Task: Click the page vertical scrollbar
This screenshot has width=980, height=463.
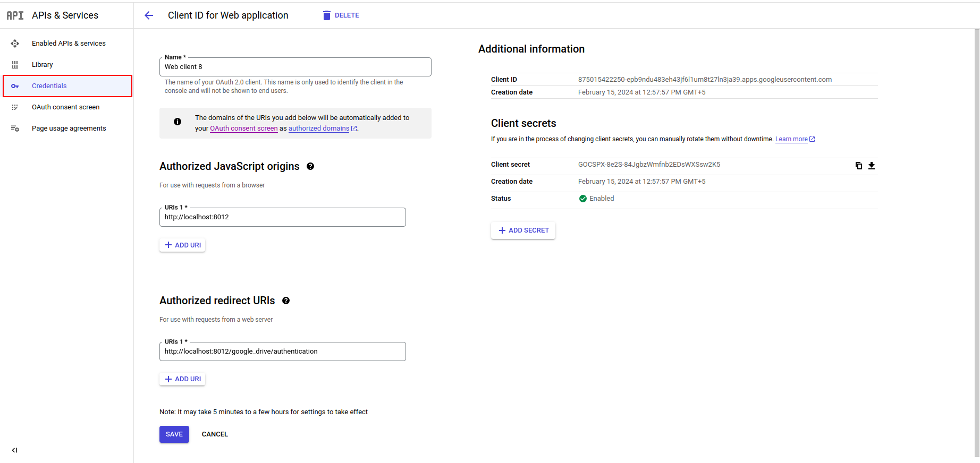Action: (977, 243)
